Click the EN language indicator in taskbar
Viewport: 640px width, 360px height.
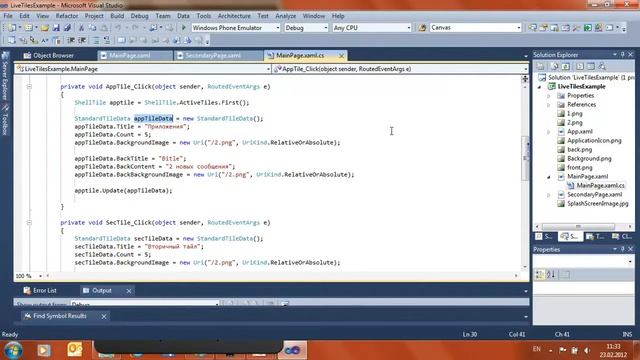coord(537,349)
